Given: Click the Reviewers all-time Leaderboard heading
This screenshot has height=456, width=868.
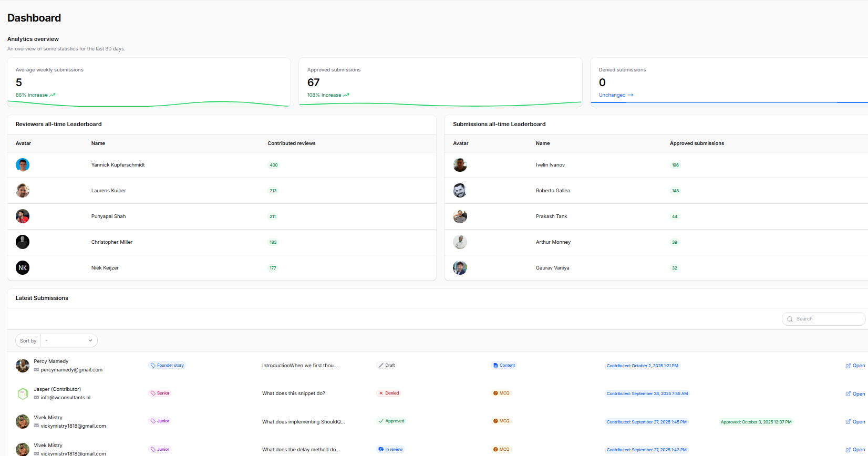Looking at the screenshot, I should pos(59,125).
